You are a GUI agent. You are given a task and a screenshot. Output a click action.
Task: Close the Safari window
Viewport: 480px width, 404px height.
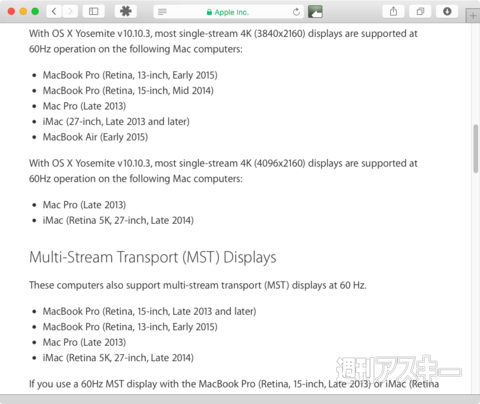11,12
